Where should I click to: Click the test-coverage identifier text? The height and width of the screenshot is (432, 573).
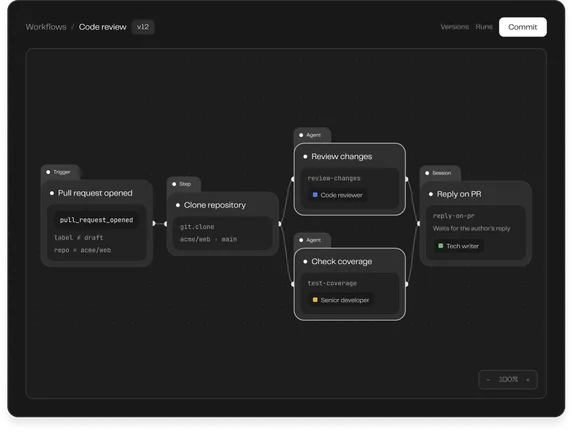click(x=332, y=283)
